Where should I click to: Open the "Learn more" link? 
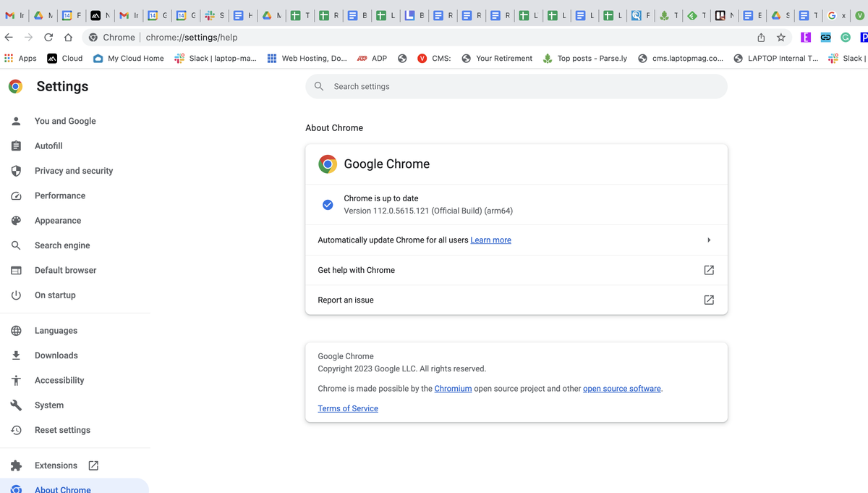point(490,240)
